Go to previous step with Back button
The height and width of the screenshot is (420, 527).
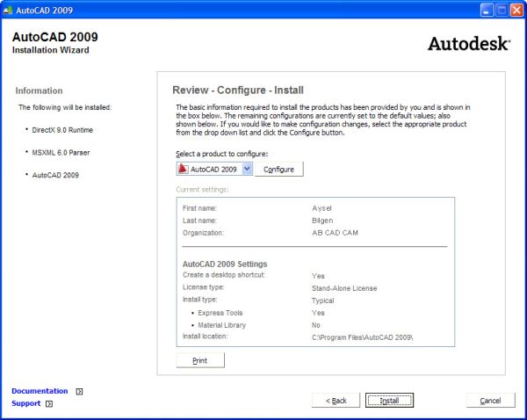pos(336,401)
